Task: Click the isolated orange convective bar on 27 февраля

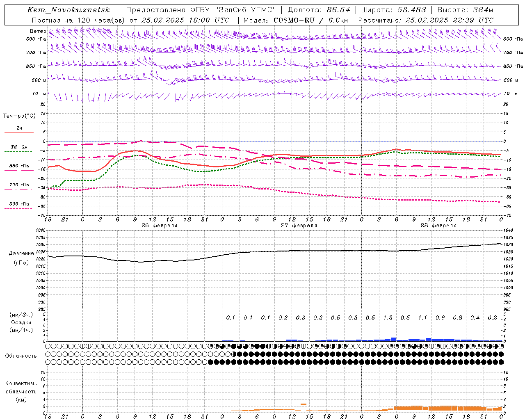Action: tap(304, 404)
